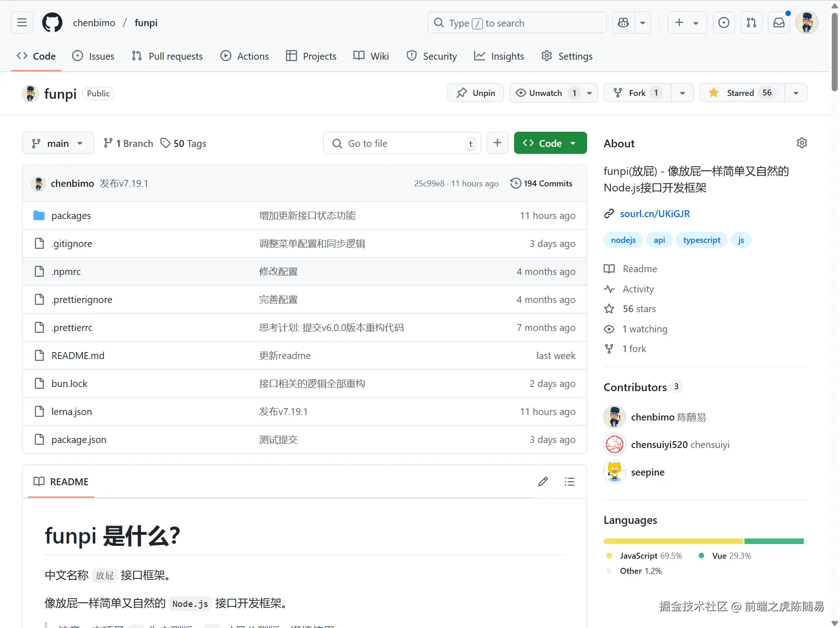The height and width of the screenshot is (628, 840).
Task: View the 50 Tags link
Action: coord(184,143)
